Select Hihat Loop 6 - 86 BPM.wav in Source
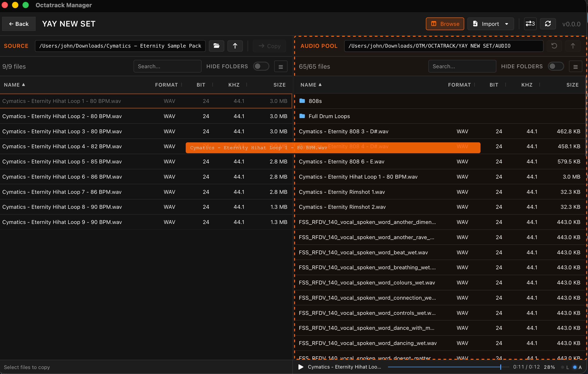588x374 pixels. tap(146, 177)
